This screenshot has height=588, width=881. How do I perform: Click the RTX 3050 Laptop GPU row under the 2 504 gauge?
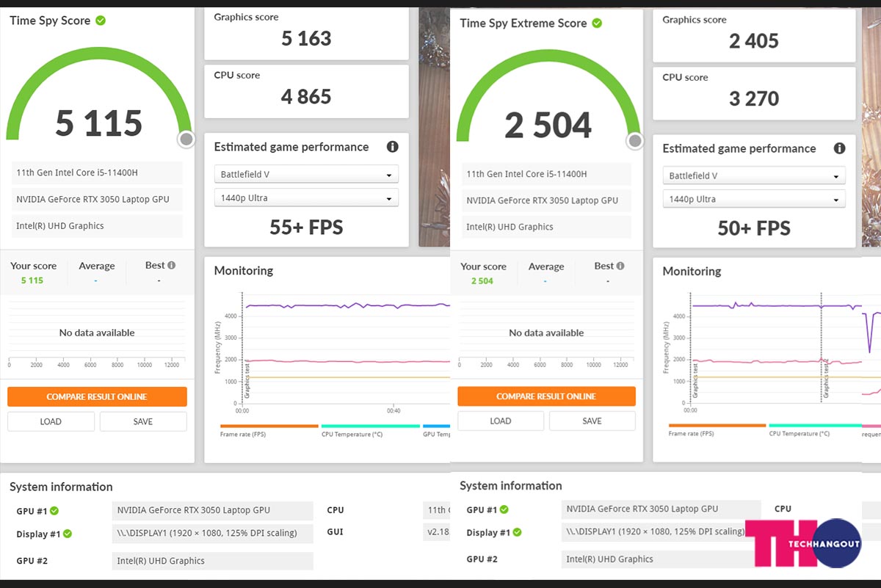point(546,200)
